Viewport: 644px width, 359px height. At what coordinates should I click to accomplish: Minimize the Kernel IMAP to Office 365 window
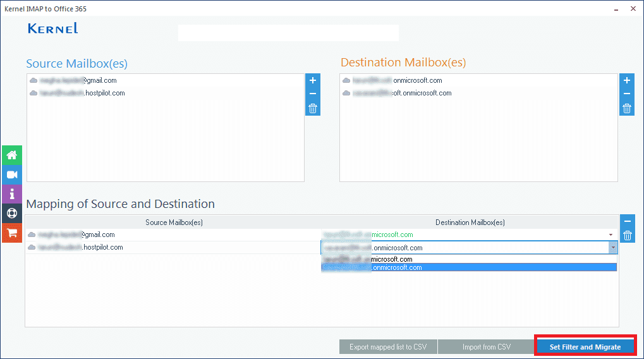click(616, 9)
